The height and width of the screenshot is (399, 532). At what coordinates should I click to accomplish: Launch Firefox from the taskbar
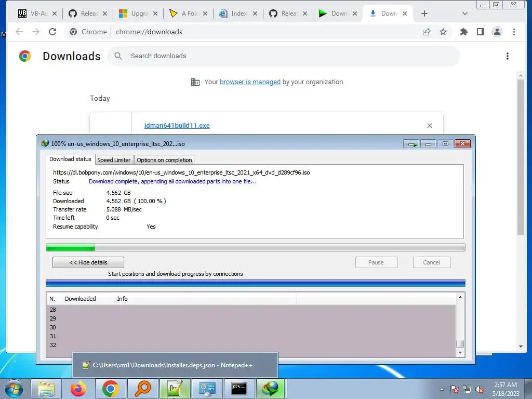(78, 389)
